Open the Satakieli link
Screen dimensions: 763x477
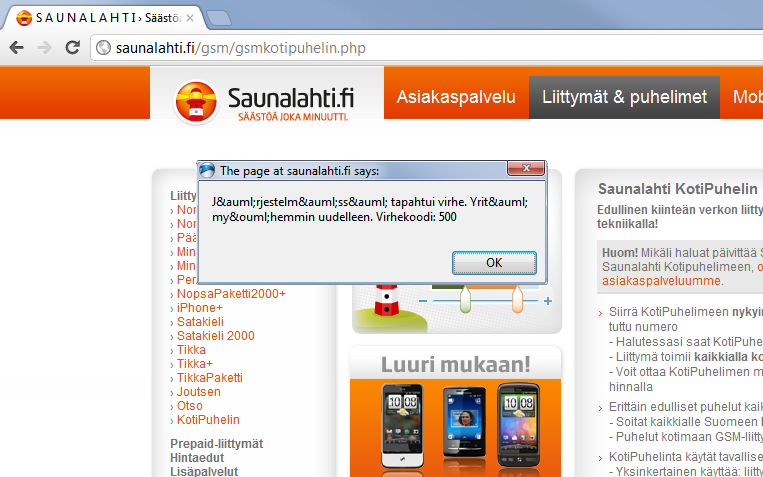click(x=200, y=322)
